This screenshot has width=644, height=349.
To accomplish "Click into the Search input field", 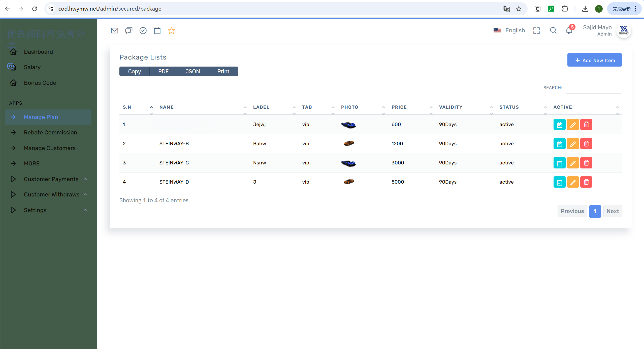I will click(x=593, y=88).
